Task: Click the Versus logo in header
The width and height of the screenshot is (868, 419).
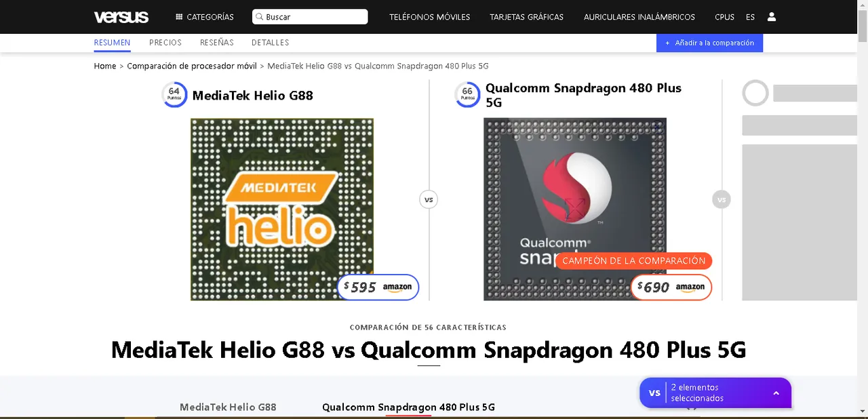Action: 121,17
